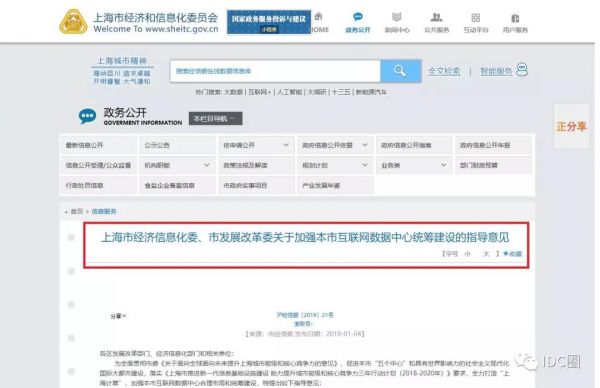Click the magnifier search button
600x388 pixels.
pyautogui.click(x=401, y=71)
